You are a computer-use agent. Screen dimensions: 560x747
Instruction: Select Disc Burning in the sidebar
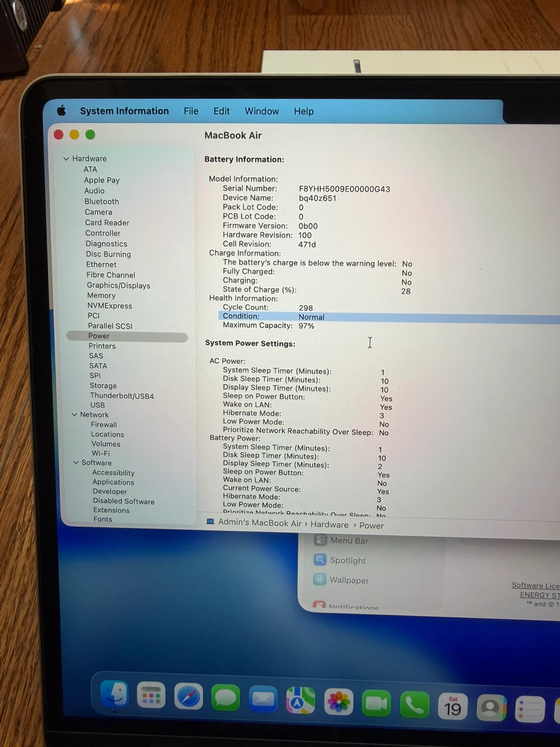click(x=108, y=254)
